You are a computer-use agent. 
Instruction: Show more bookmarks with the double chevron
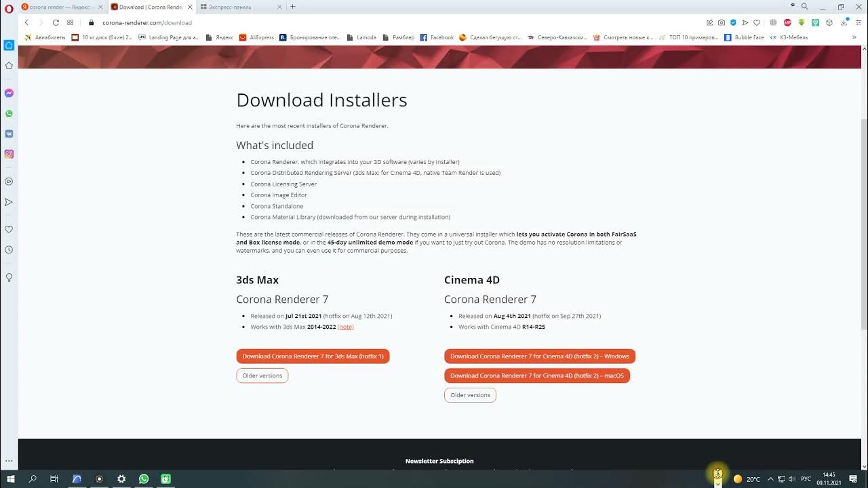tap(854, 37)
